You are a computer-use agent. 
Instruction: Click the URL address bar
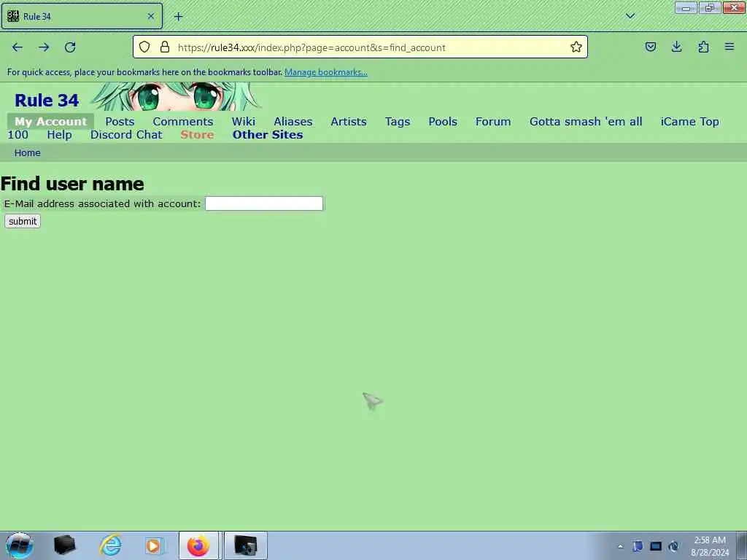click(x=362, y=47)
